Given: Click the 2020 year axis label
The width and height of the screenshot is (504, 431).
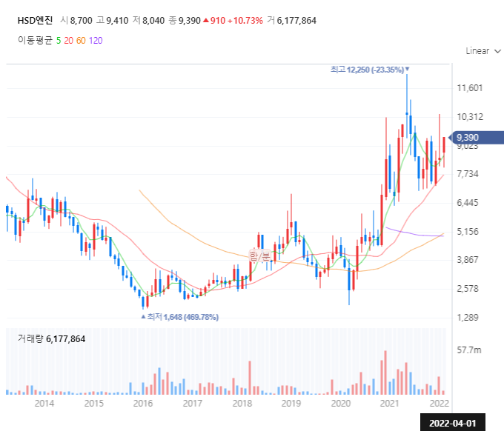Looking at the screenshot, I should click(x=341, y=404).
